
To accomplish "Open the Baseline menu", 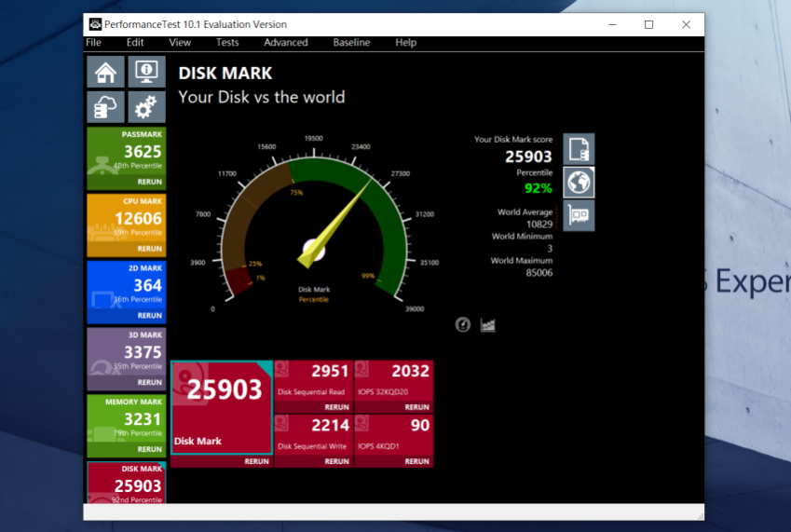I will pyautogui.click(x=351, y=42).
